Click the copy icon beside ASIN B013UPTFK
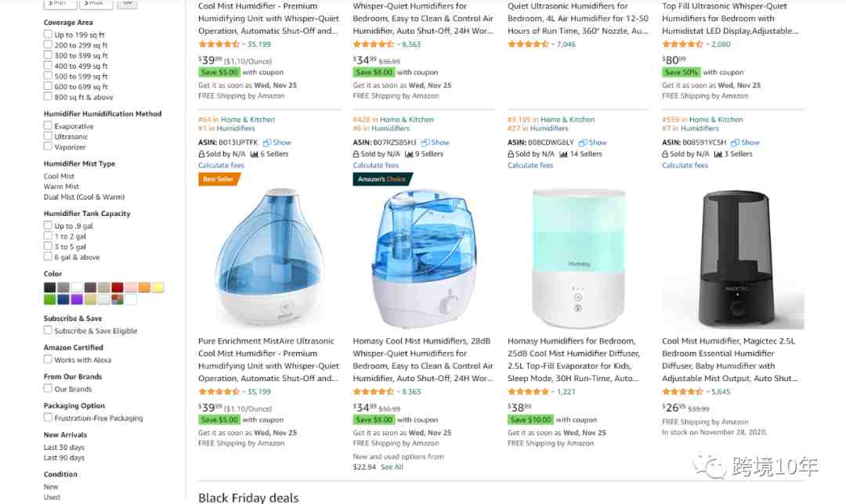Image resolution: width=846 pixels, height=504 pixels. coord(266,143)
